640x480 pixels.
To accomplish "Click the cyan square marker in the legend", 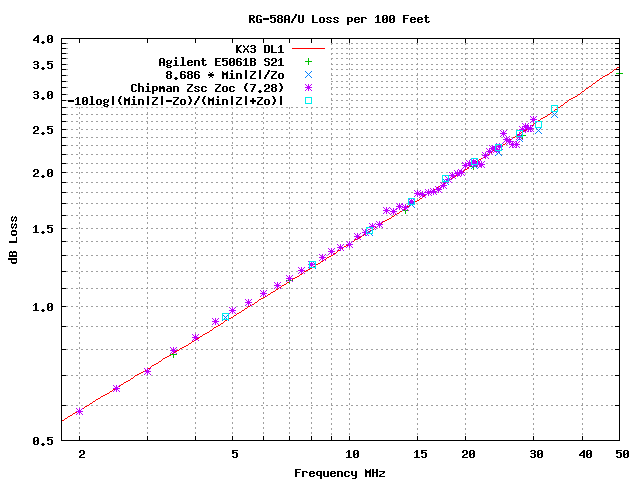I will point(309,100).
